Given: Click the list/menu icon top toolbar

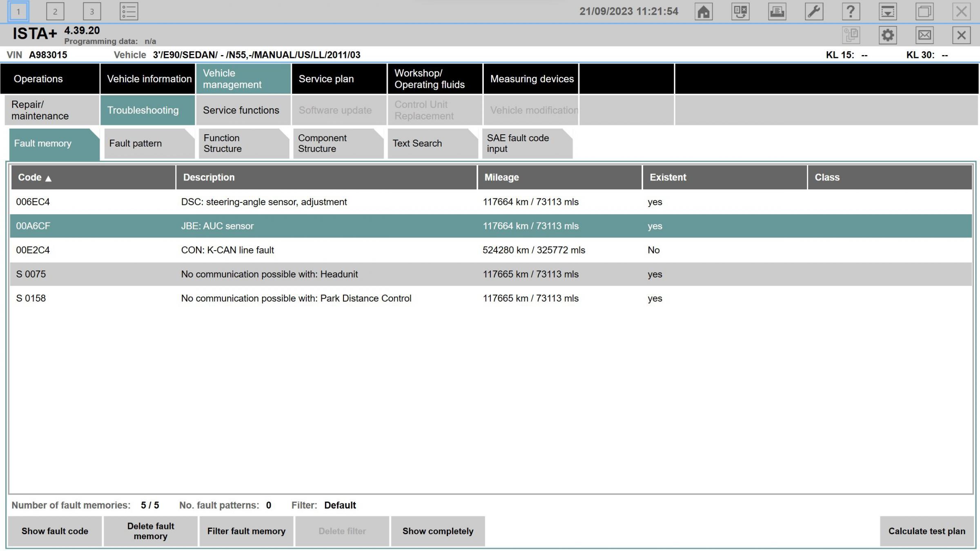Looking at the screenshot, I should click(x=128, y=11).
